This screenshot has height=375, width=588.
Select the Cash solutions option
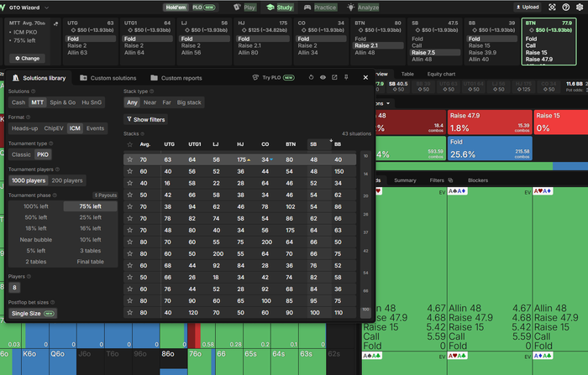click(18, 102)
